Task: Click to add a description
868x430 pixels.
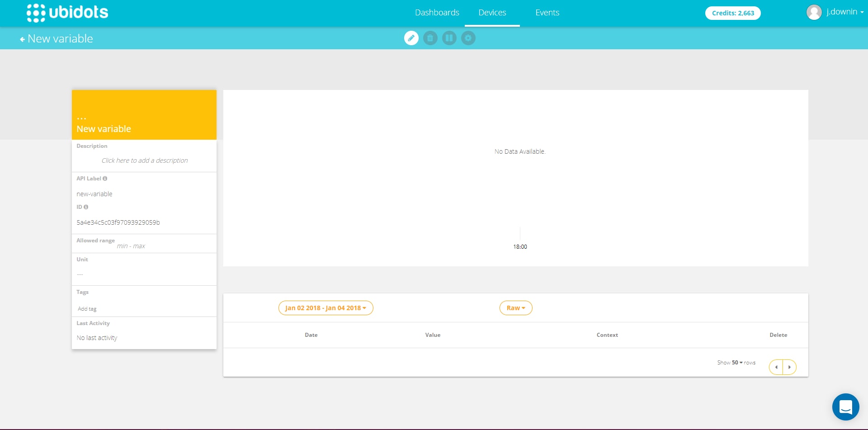Action: pyautogui.click(x=144, y=161)
